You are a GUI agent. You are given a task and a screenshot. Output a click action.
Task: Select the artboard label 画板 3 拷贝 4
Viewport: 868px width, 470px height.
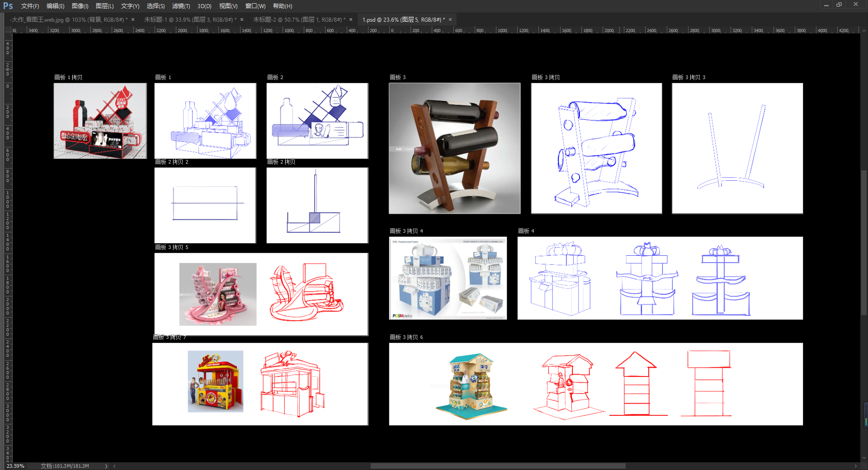(406, 231)
